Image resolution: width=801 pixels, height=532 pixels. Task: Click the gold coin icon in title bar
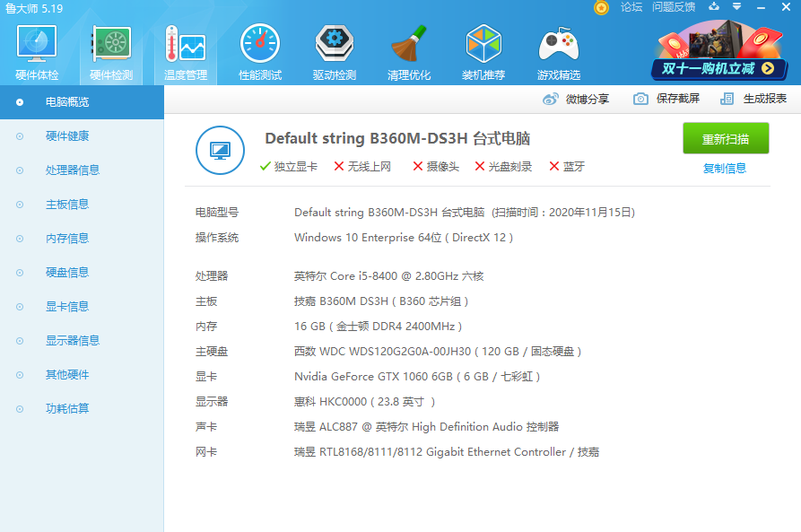[601, 8]
